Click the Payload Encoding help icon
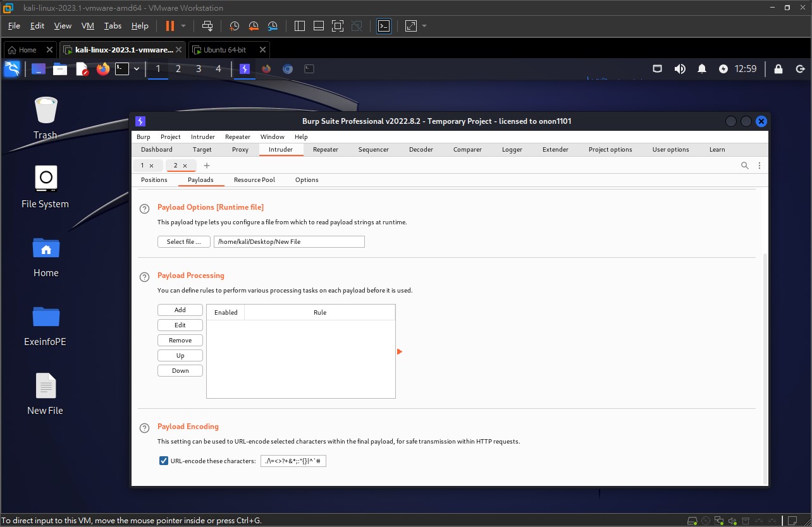The image size is (812, 527). click(145, 427)
